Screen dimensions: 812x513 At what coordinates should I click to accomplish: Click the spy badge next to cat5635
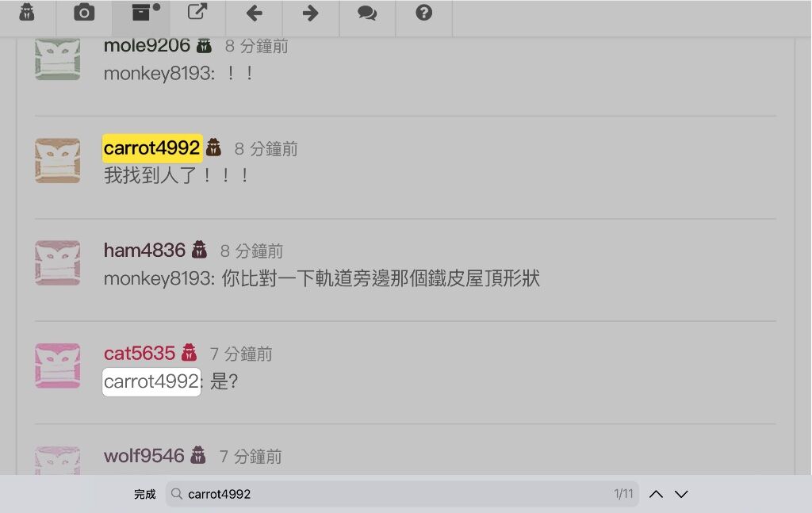coord(189,353)
